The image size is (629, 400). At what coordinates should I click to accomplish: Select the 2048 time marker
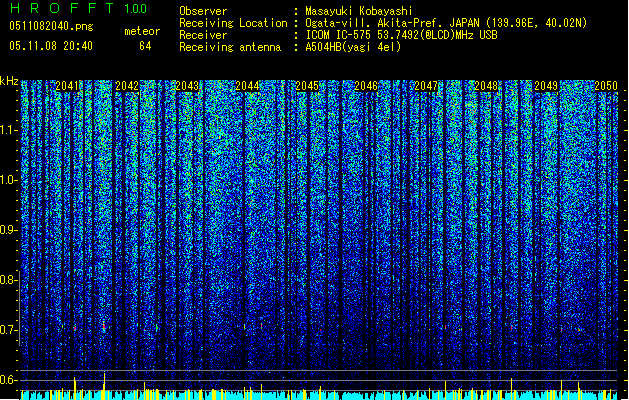pos(486,86)
